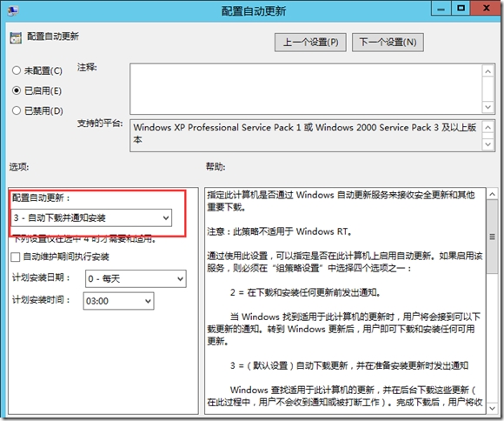Click the Windows XP Professional supported platform text
The height and width of the screenshot is (421, 504).
click(304, 133)
